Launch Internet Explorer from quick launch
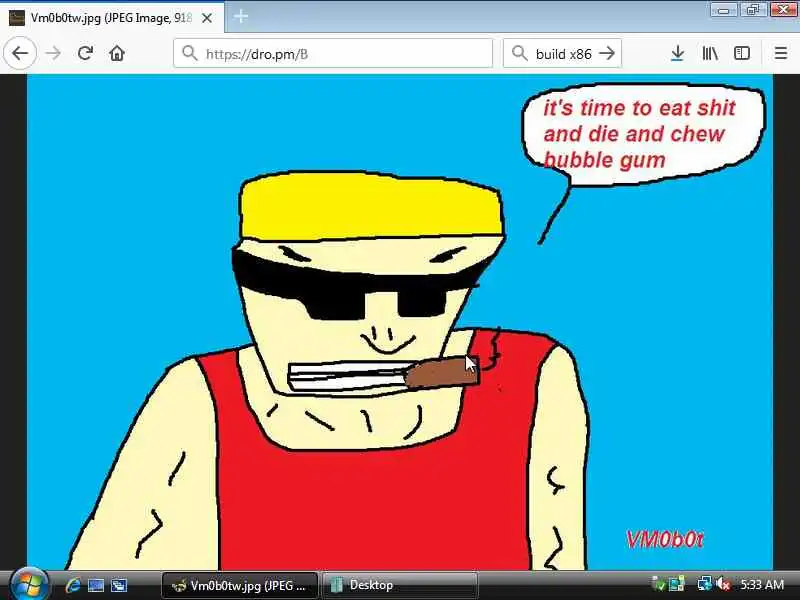 73,585
